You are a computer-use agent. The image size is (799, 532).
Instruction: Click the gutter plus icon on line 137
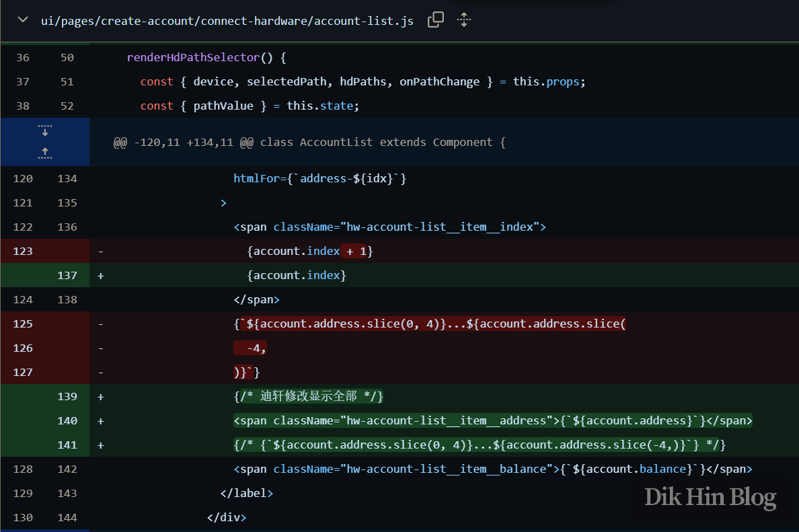point(100,275)
